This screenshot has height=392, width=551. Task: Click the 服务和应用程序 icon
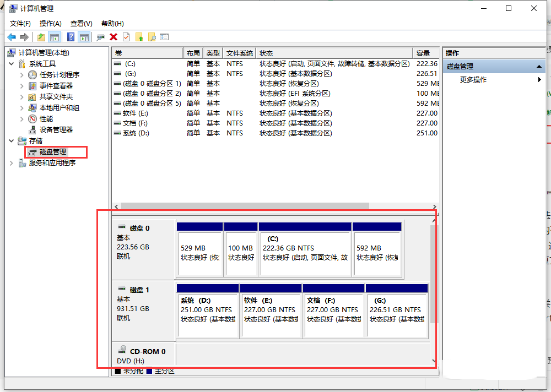tap(22, 162)
